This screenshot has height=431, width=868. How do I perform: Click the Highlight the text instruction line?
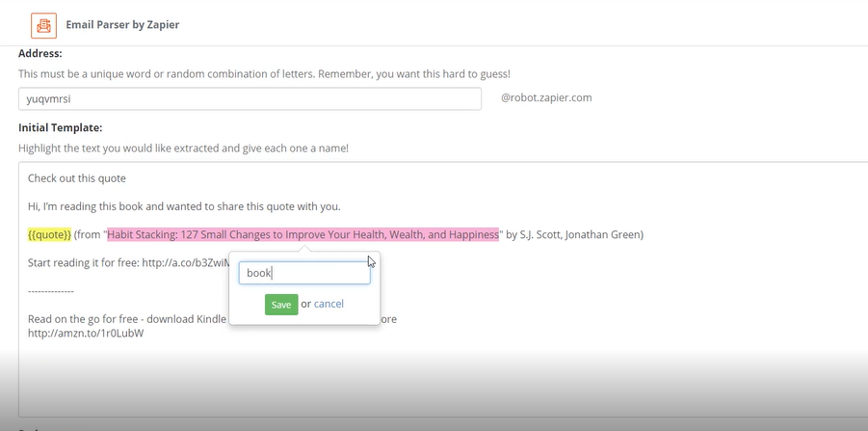(183, 148)
